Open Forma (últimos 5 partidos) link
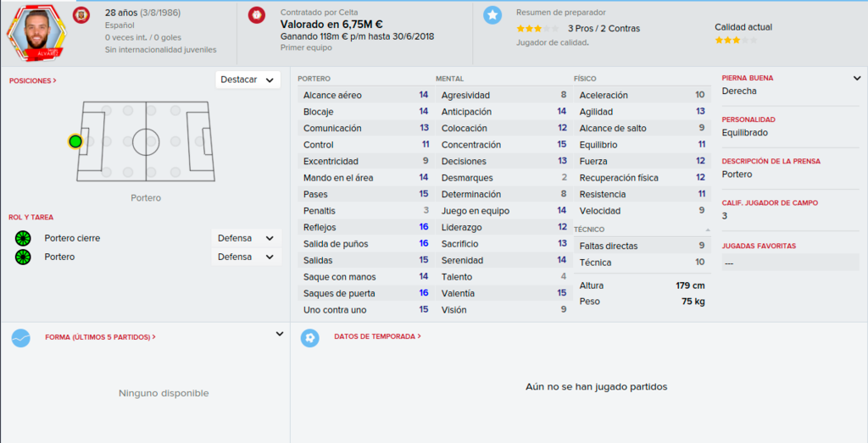The height and width of the screenshot is (443, 868). (100, 337)
